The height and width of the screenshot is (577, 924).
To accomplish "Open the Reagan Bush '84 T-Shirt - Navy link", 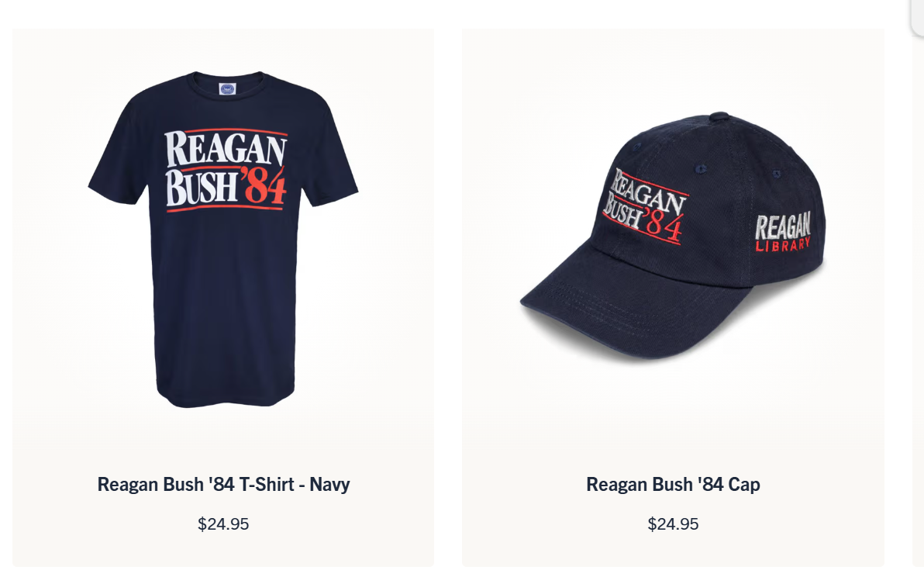I will (223, 485).
